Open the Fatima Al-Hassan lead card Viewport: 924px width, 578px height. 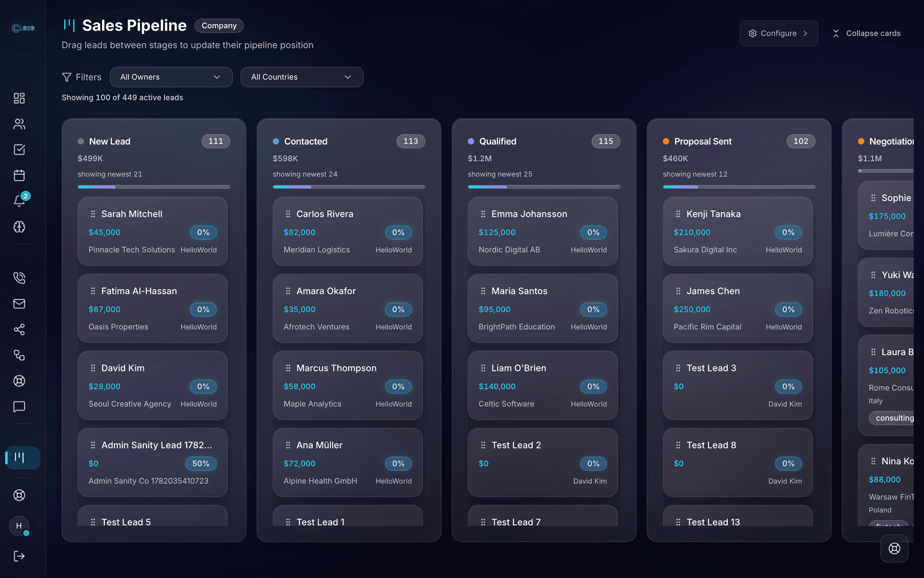[x=152, y=308]
